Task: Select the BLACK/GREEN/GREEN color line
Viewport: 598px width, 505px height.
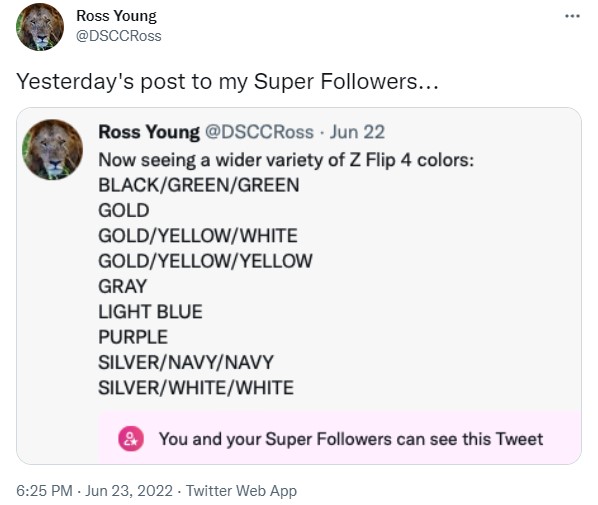Action: (199, 185)
